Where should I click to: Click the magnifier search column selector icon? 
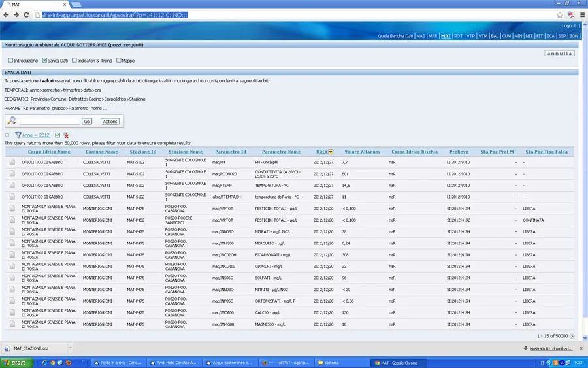coord(11,121)
